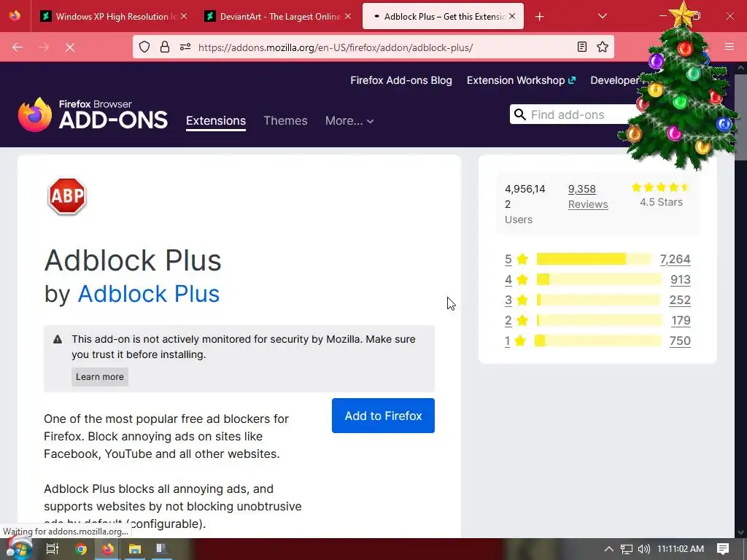The height and width of the screenshot is (560, 747).
Task: Open the 750 one-star reviews count
Action: (x=680, y=341)
